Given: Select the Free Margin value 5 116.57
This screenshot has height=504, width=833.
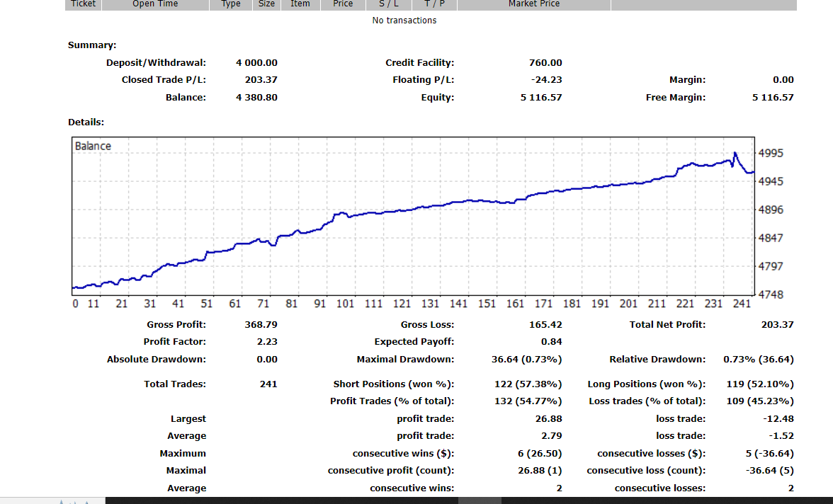Looking at the screenshot, I should (773, 97).
